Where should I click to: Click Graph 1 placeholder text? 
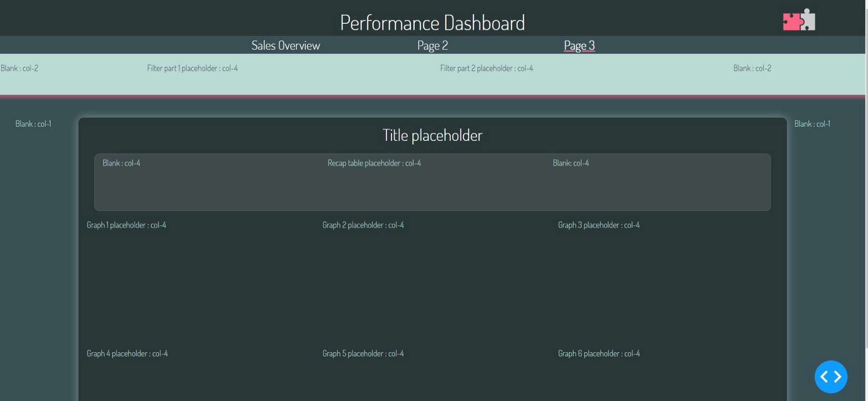point(127,225)
